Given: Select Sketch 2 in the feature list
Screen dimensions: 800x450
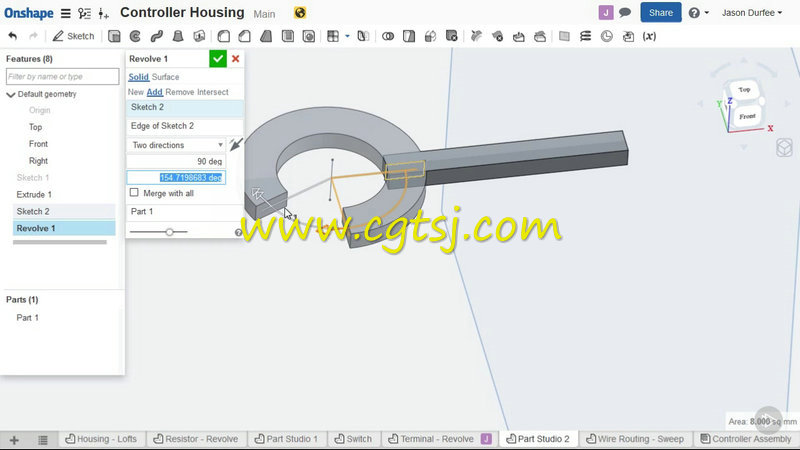Looking at the screenshot, I should tap(64, 211).
